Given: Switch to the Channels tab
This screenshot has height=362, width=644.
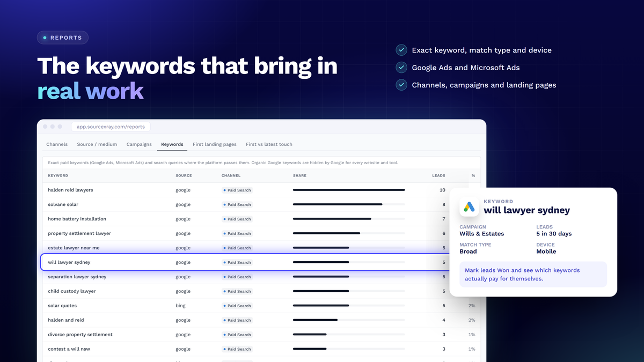Looking at the screenshot, I should pyautogui.click(x=57, y=144).
